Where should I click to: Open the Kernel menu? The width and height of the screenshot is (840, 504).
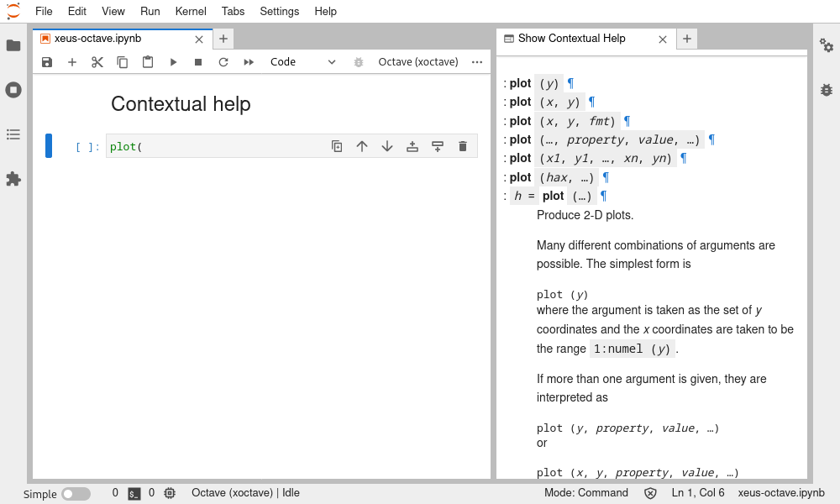[191, 11]
